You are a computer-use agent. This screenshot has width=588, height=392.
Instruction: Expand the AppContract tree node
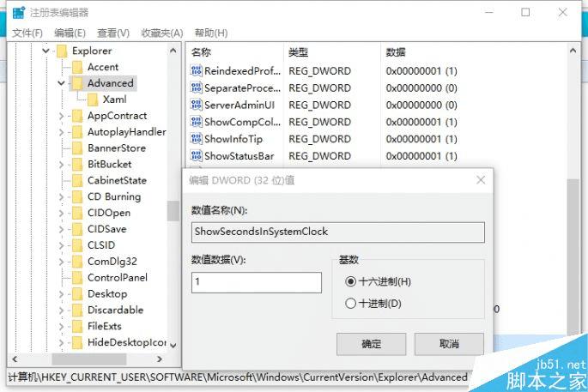62,116
